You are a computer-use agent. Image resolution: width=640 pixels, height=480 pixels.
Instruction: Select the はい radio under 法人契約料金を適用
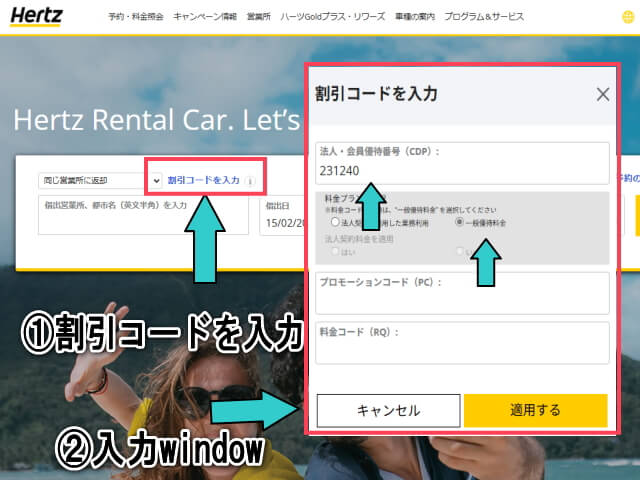pyautogui.click(x=335, y=251)
